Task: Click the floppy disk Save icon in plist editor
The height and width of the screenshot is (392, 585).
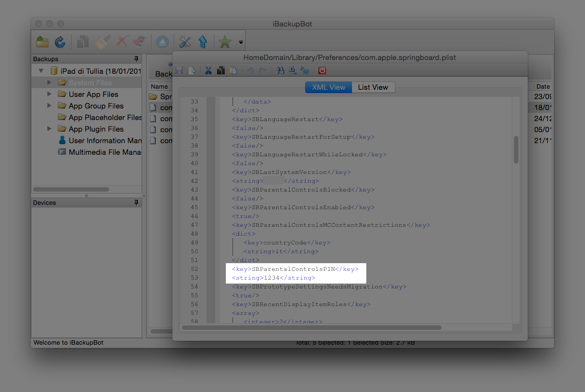Action: (x=179, y=70)
